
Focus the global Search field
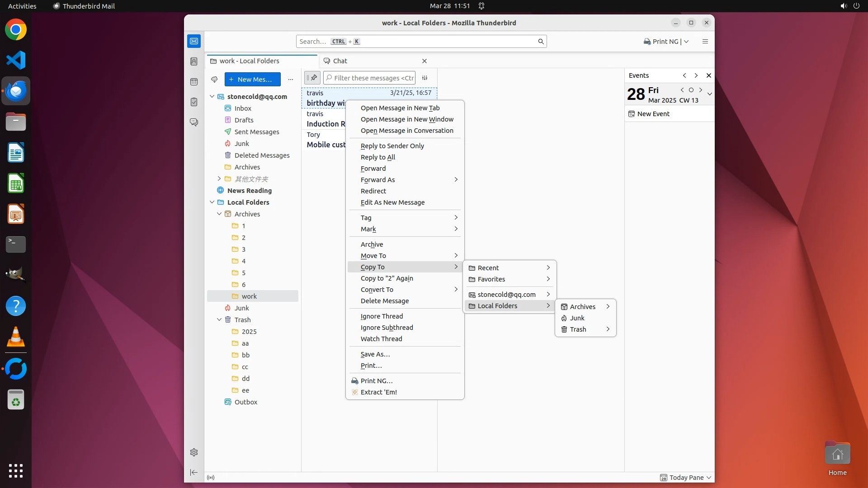pos(420,42)
